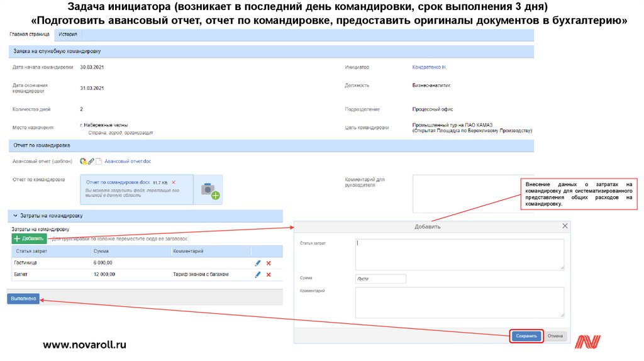Click the www.novaroll.ru text
The image size is (644, 361).
pyautogui.click(x=85, y=345)
